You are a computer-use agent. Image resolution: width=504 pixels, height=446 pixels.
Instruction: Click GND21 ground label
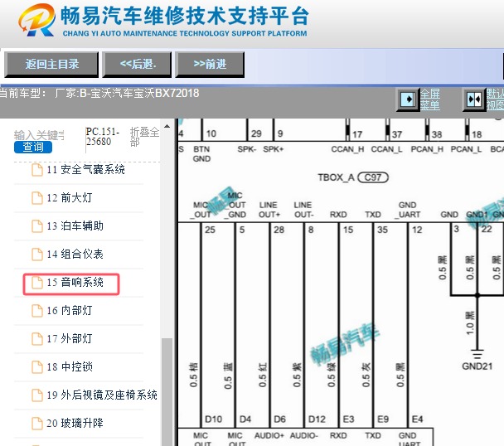coord(477,366)
